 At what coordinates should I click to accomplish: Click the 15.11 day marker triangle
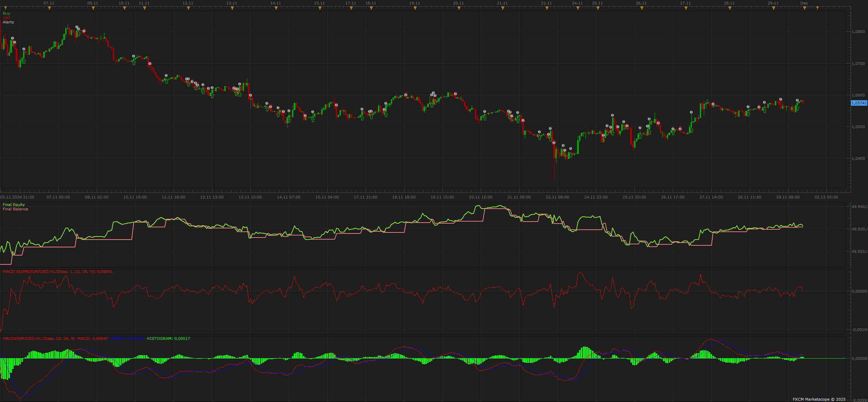(x=320, y=8)
